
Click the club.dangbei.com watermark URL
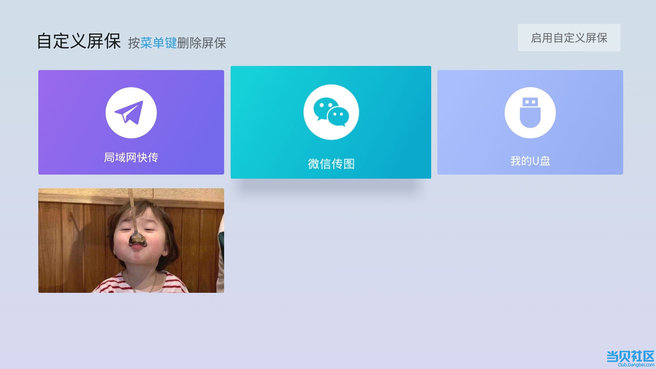tap(636, 365)
